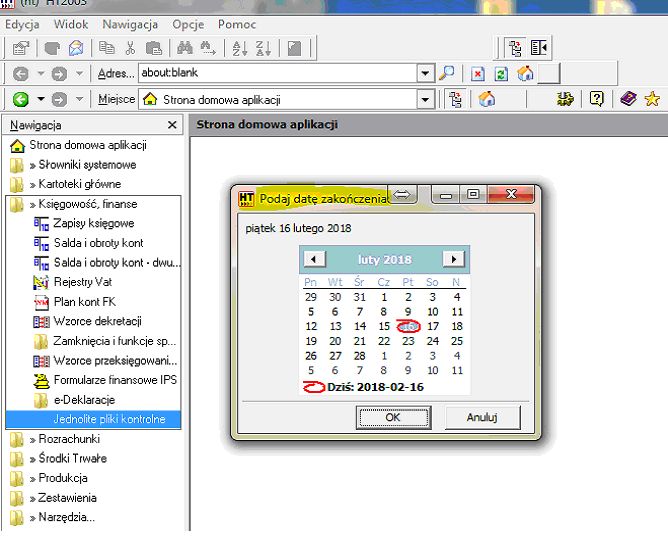Confirm date with the OK button
Viewport: 668px width, 548px height.
point(393,417)
